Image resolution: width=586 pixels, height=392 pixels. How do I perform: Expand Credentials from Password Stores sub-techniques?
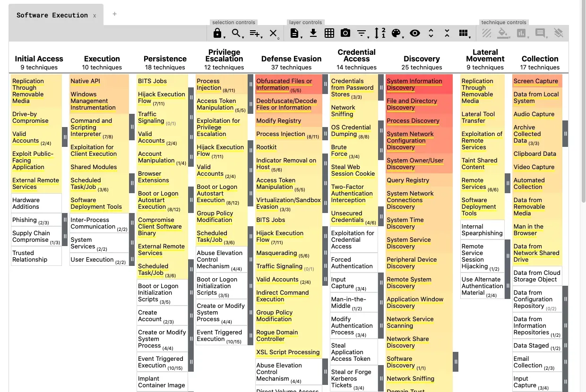tap(381, 87)
